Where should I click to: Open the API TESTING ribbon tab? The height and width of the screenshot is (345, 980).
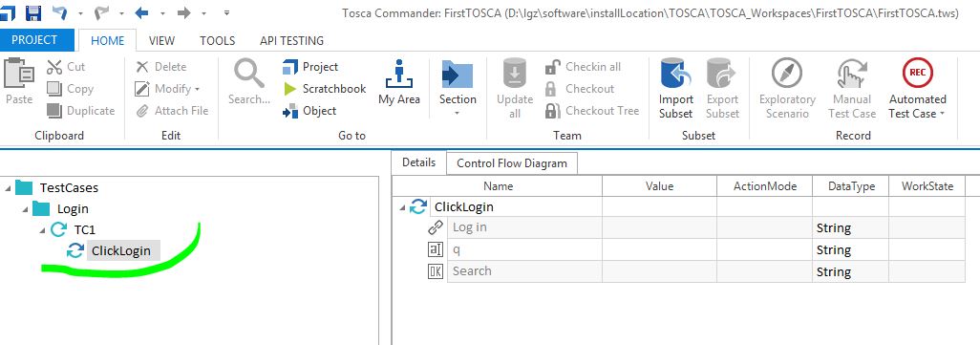click(x=292, y=41)
